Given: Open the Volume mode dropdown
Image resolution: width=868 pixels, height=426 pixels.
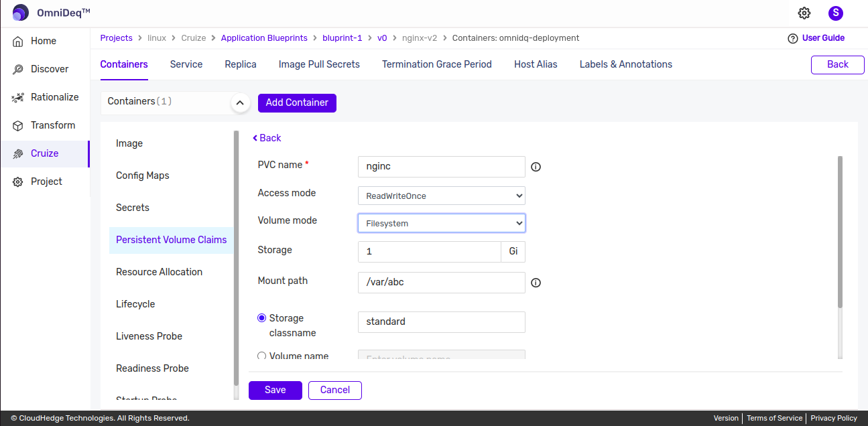Looking at the screenshot, I should pos(441,223).
